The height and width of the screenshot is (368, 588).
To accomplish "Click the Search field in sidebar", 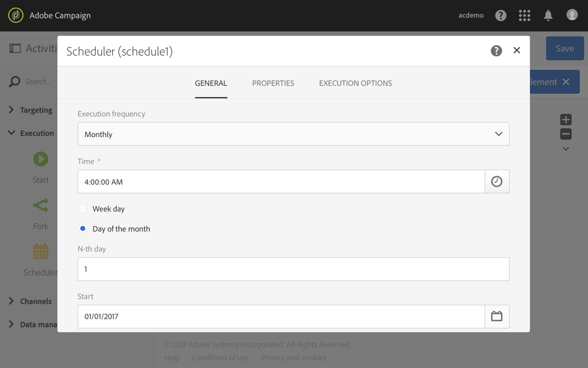I will click(38, 82).
